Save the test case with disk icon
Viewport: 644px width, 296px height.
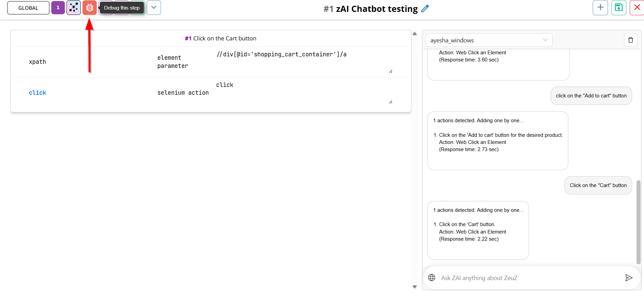coord(619,7)
